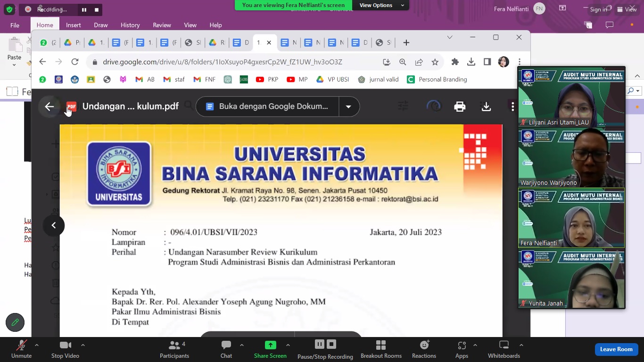
Task: Open a new Chrome tab
Action: click(x=406, y=42)
